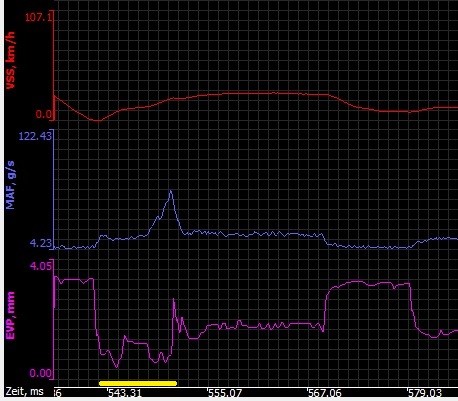Select the 0.0 VSS minimum value
The height and width of the screenshot is (401, 458).
(x=44, y=114)
